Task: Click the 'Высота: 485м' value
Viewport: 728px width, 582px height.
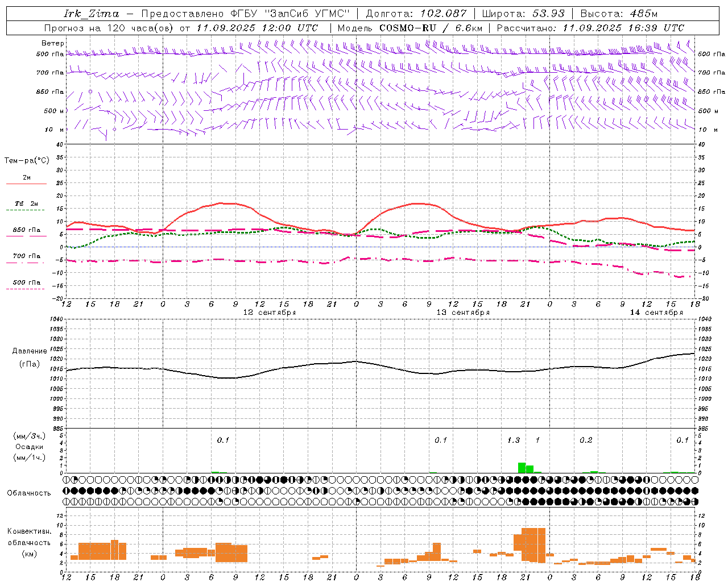Action: pos(619,14)
